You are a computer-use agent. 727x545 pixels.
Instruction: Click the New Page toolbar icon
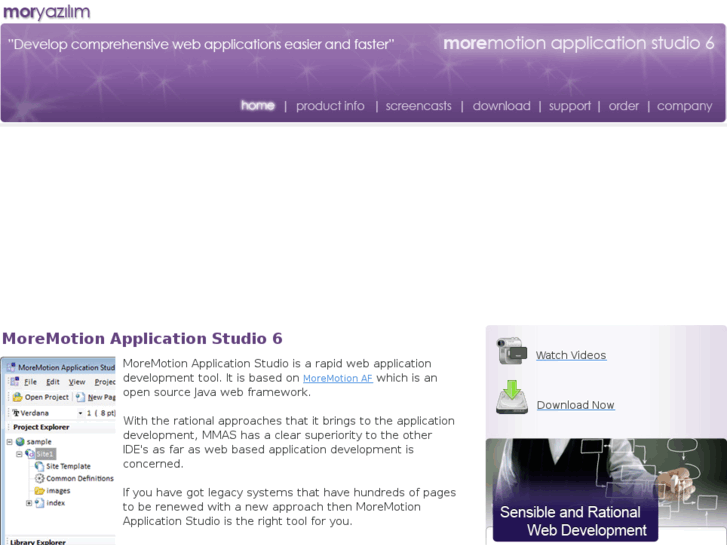click(80, 397)
